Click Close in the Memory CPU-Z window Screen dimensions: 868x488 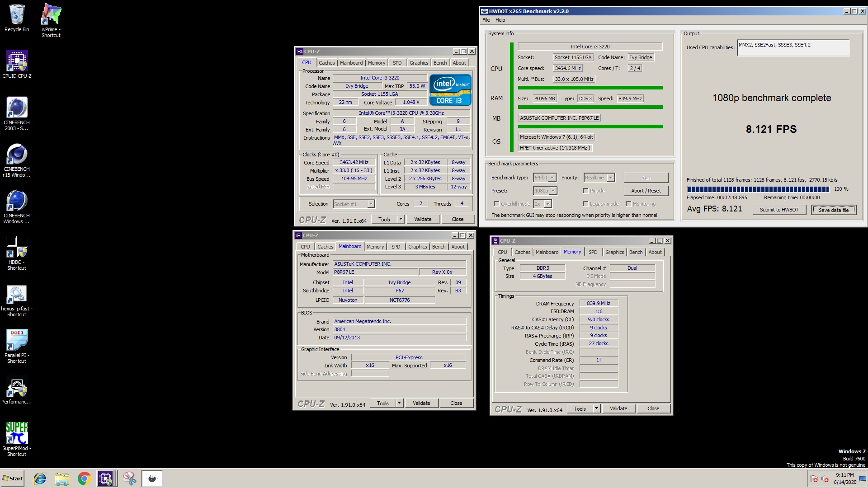[x=653, y=408]
